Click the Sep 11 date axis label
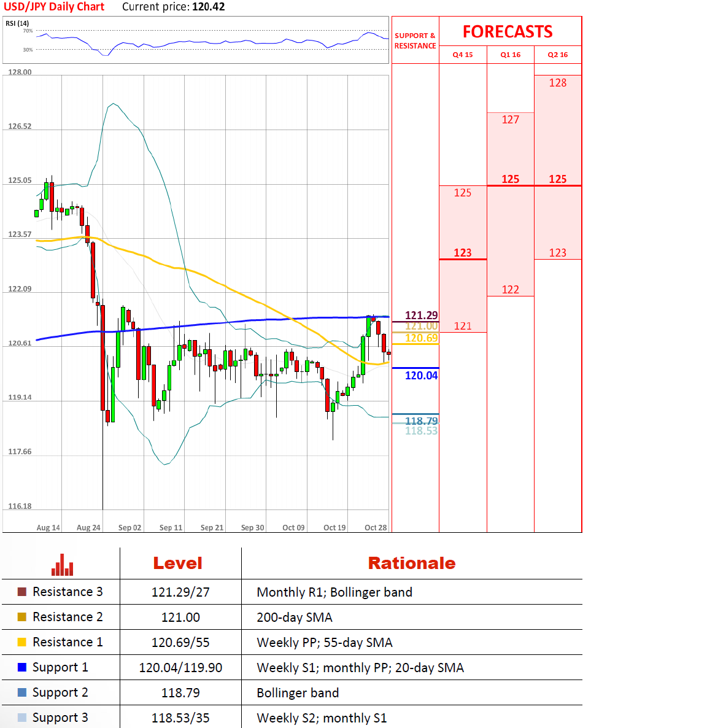The image size is (707, 728). pos(171,527)
